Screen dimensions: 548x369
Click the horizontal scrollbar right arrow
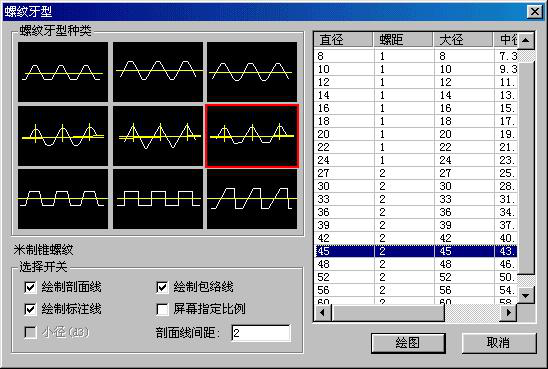[x=508, y=312]
